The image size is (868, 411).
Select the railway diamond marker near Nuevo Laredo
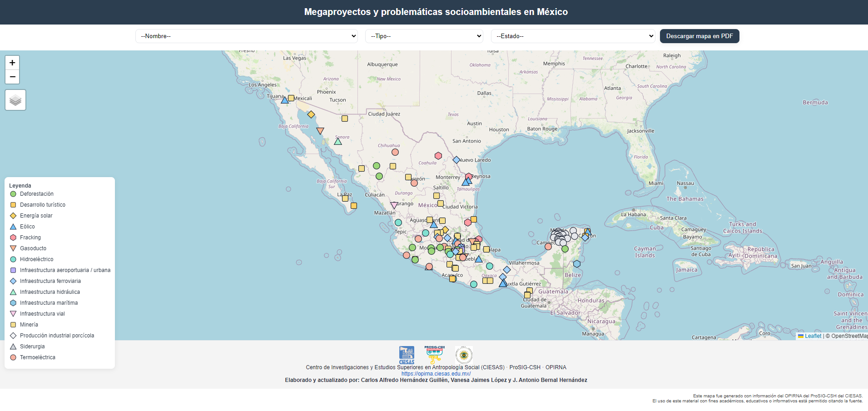click(x=456, y=160)
